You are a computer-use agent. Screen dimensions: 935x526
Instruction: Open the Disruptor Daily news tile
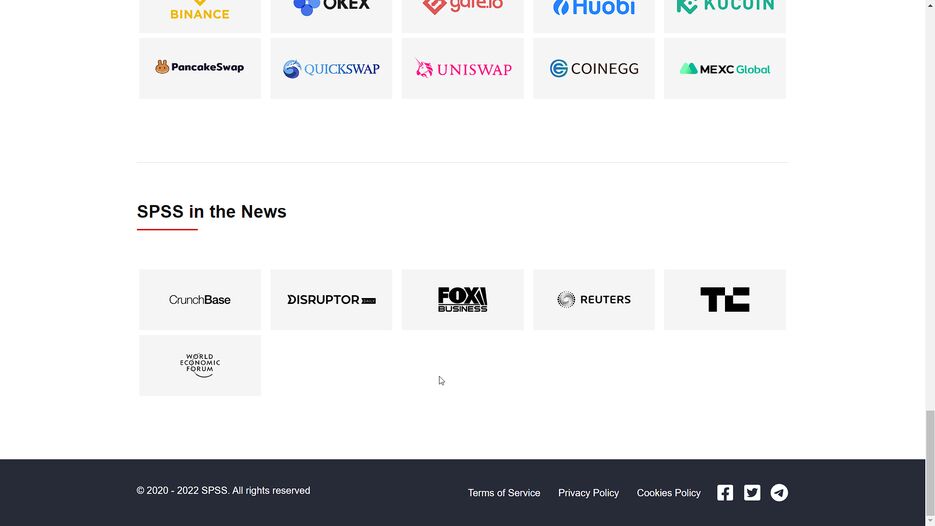(331, 299)
